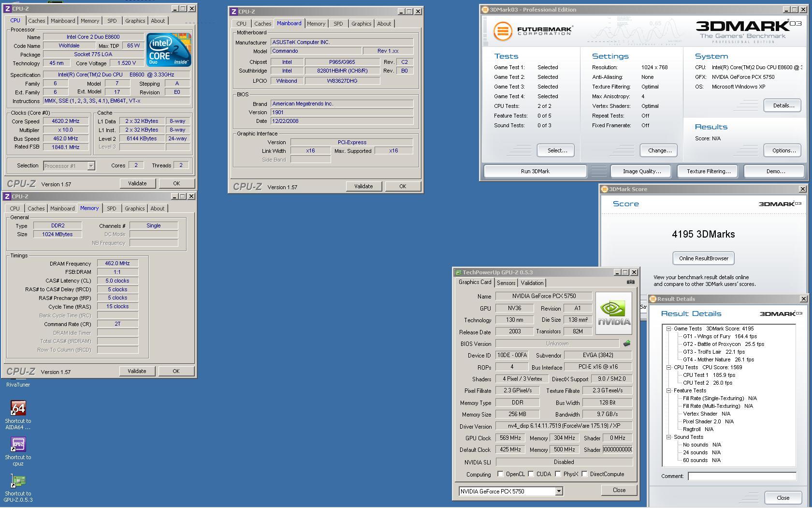
Task: Click the 4195 3DMarks score text
Action: point(703,234)
